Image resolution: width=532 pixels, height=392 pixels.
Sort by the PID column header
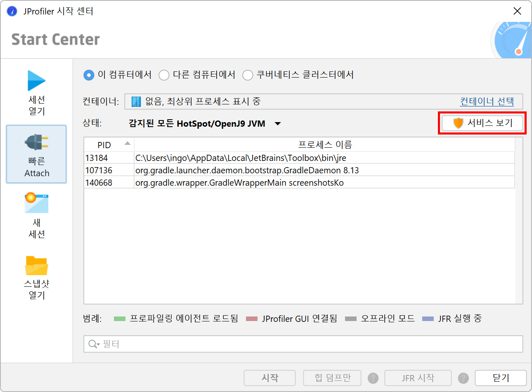[x=109, y=145]
